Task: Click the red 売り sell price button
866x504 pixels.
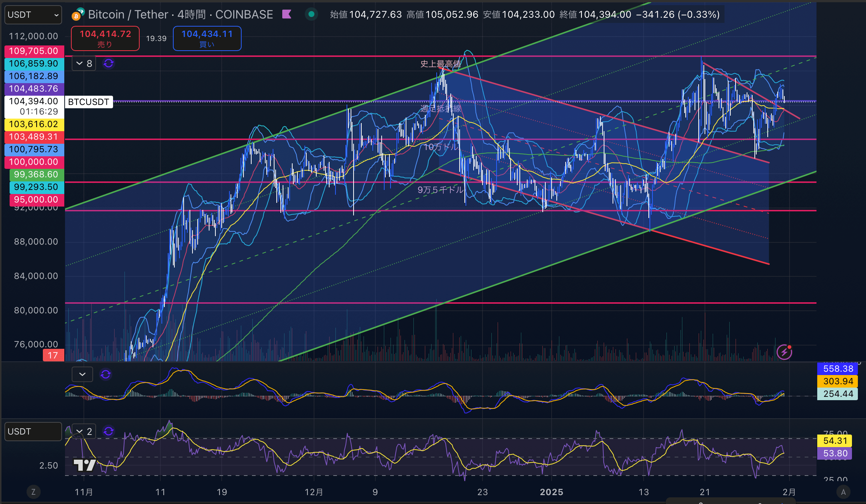Action: [x=105, y=38]
